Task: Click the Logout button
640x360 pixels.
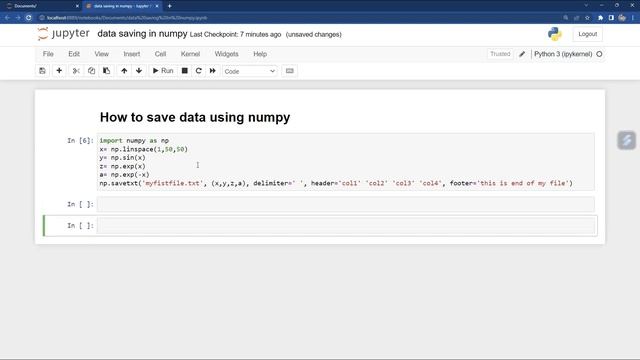Action: coord(587,34)
